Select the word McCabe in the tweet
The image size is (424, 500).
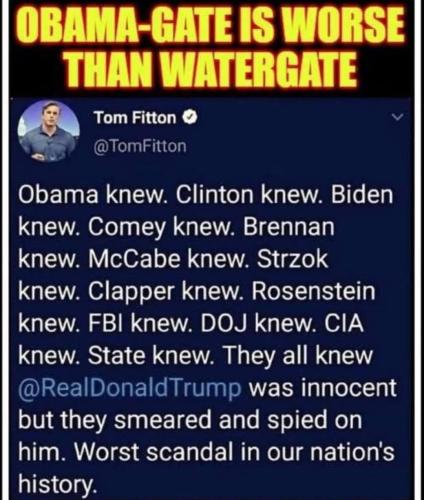click(134, 259)
